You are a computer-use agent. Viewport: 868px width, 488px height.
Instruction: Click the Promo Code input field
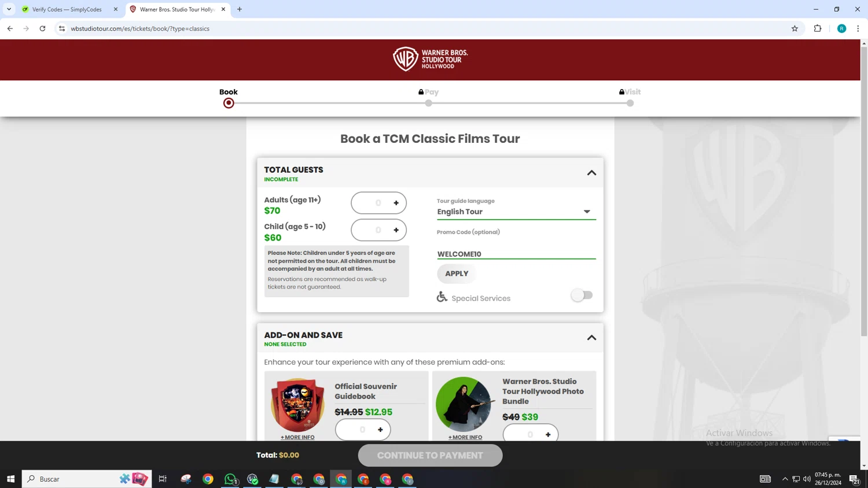point(516,254)
